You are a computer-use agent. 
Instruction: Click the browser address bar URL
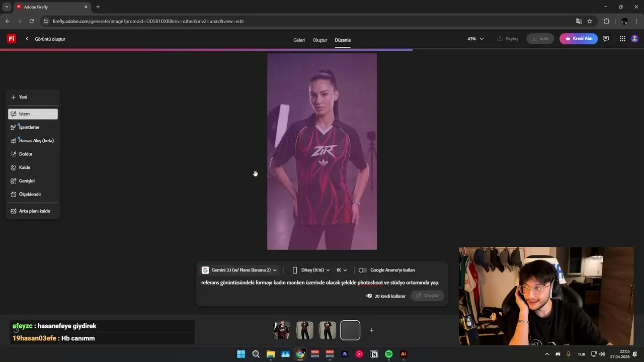click(x=148, y=21)
